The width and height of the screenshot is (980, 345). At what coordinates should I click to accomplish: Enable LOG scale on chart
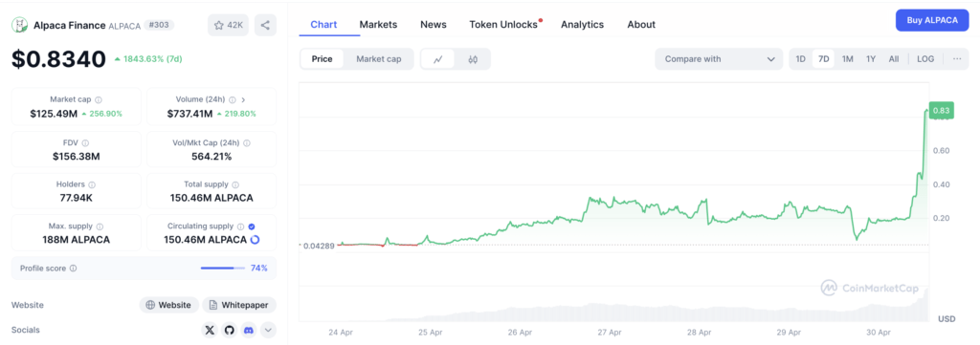pyautogui.click(x=925, y=58)
